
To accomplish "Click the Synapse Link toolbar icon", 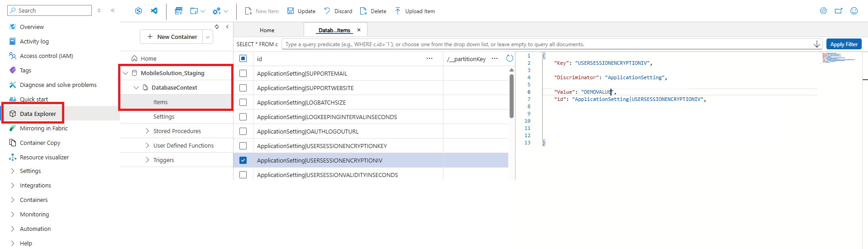I will click(x=138, y=11).
